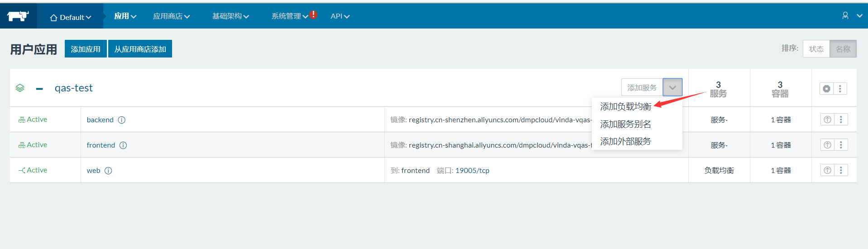Open the qas-test stack more-actions menu
The image size is (868, 249).
pos(840,89)
